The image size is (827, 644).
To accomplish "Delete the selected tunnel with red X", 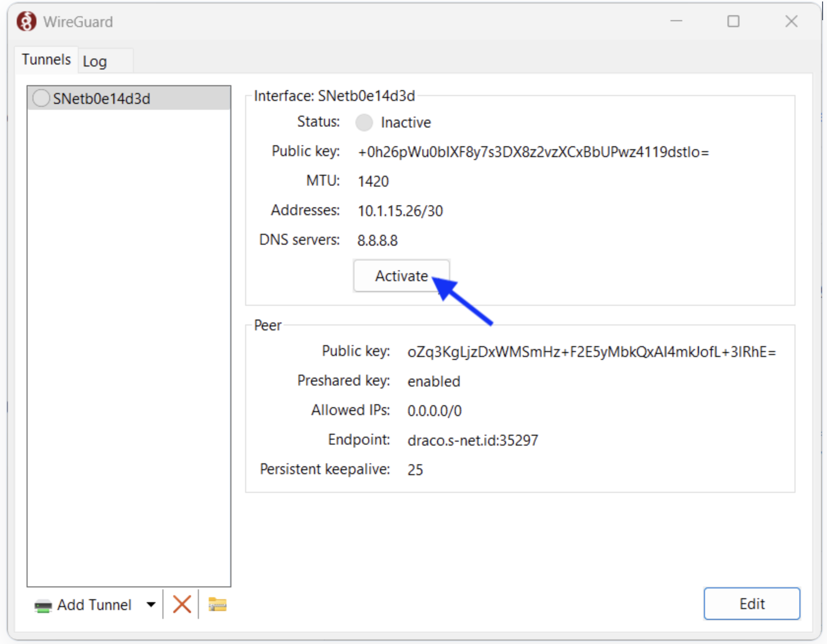I will 182,604.
